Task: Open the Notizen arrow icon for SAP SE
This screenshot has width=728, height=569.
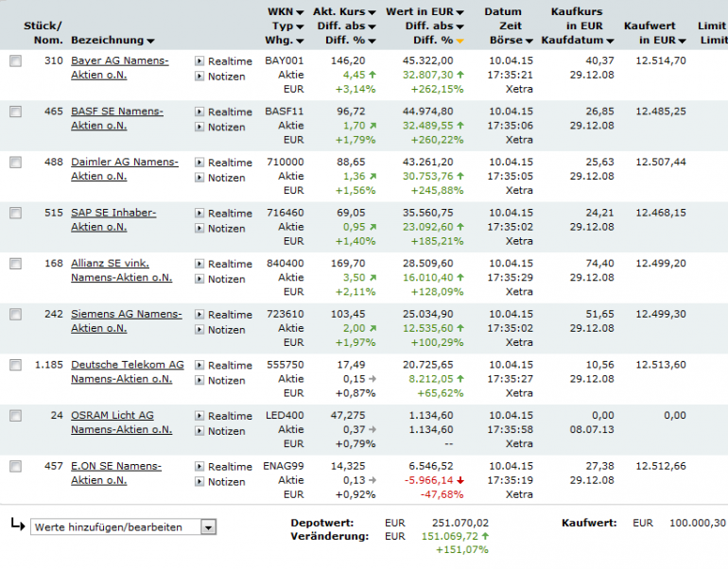Action: [199, 228]
